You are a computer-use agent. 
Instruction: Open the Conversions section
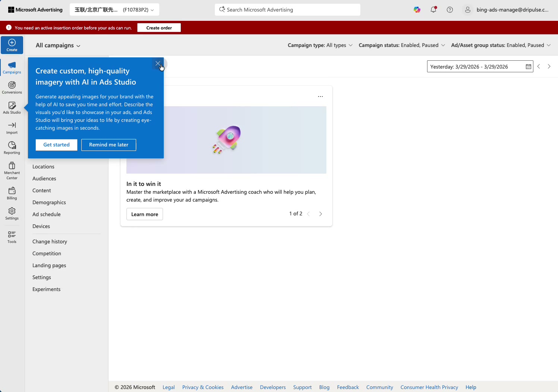[12, 88]
